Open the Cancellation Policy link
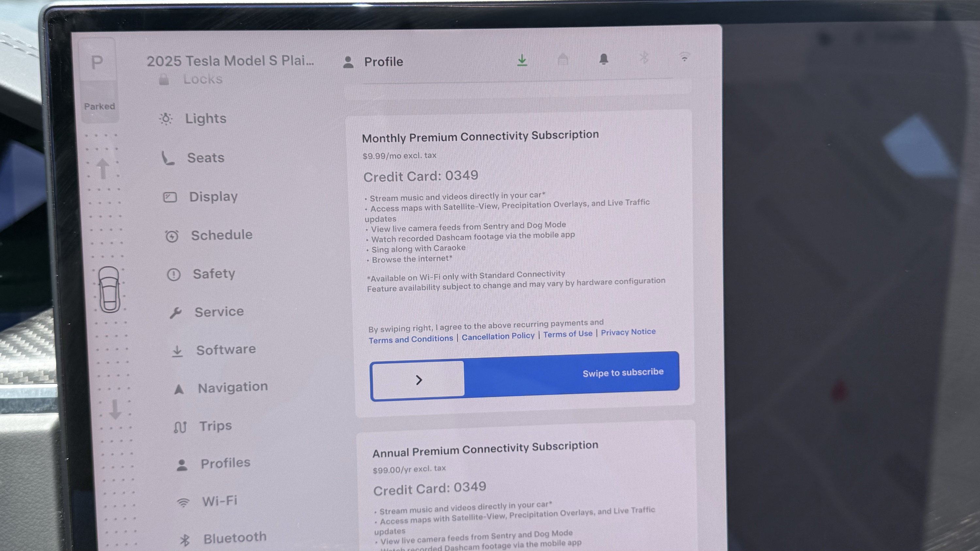Image resolution: width=980 pixels, height=551 pixels. [x=498, y=336]
